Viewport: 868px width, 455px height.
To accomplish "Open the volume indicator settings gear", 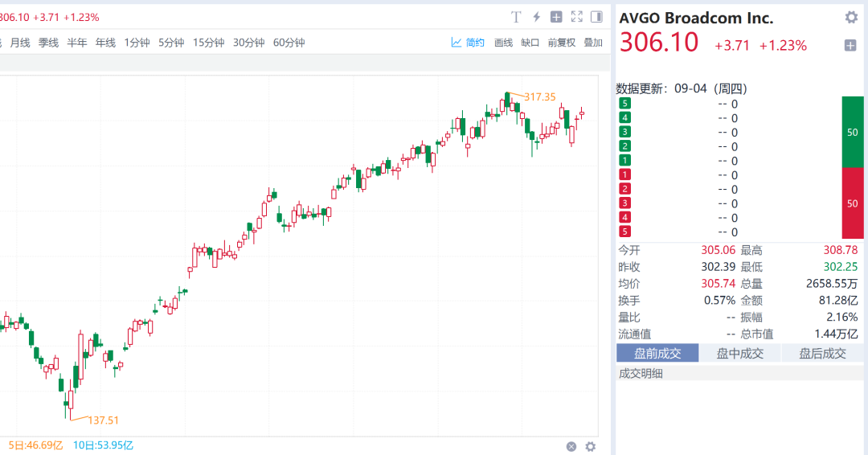I will [x=591, y=446].
